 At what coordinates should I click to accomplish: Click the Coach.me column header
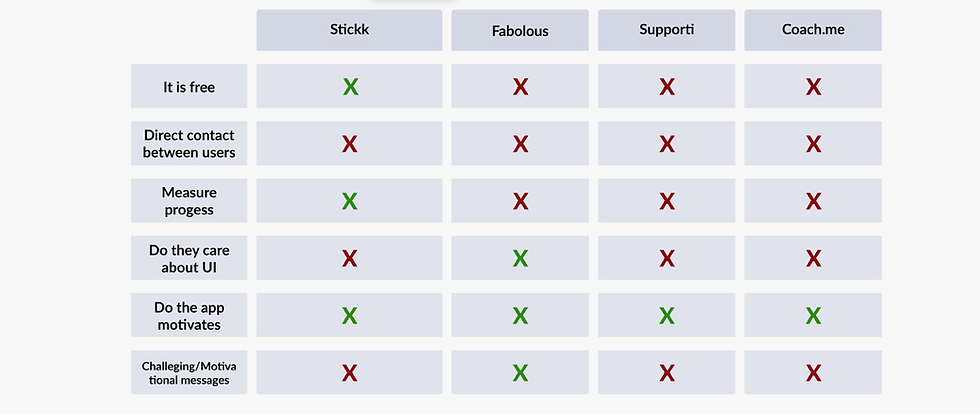(x=813, y=29)
